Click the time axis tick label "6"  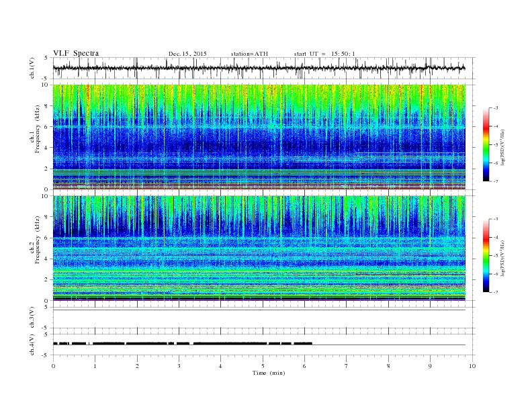pyautogui.click(x=304, y=366)
